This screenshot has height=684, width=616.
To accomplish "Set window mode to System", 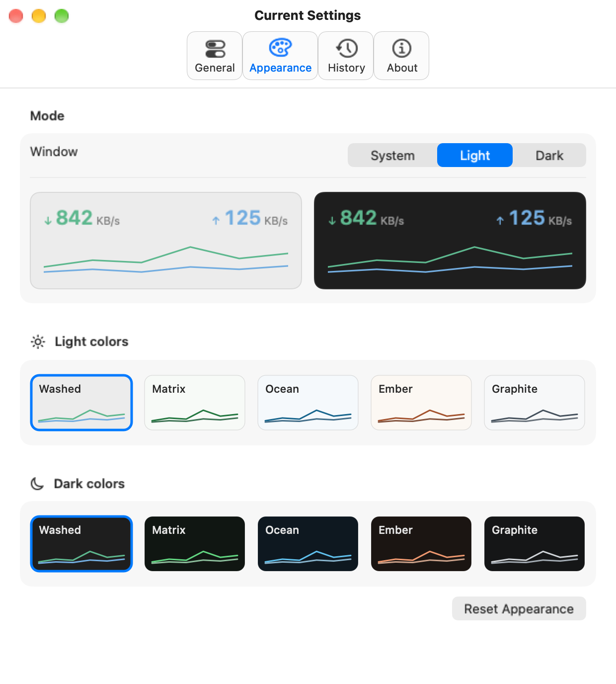I will pyautogui.click(x=392, y=155).
